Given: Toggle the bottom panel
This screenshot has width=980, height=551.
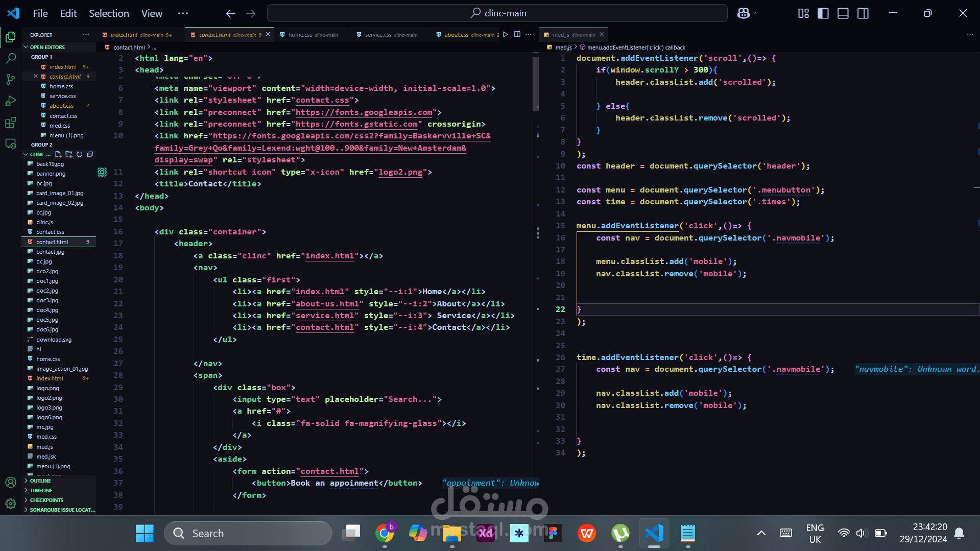Looking at the screenshot, I should [x=843, y=13].
